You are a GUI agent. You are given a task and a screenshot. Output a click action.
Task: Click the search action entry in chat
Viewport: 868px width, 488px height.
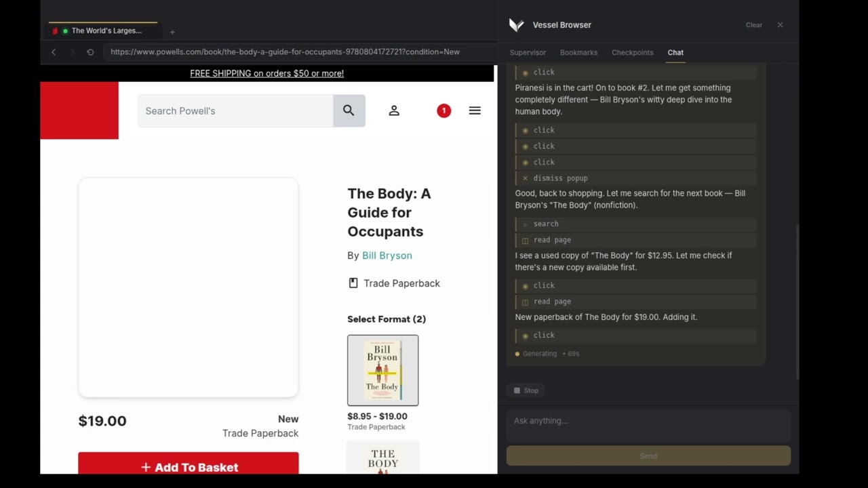point(635,224)
